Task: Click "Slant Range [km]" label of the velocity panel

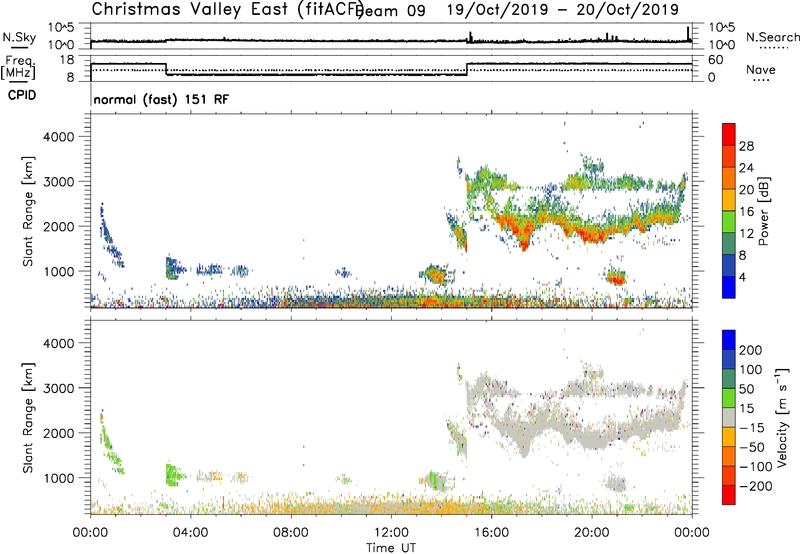Action: point(28,418)
